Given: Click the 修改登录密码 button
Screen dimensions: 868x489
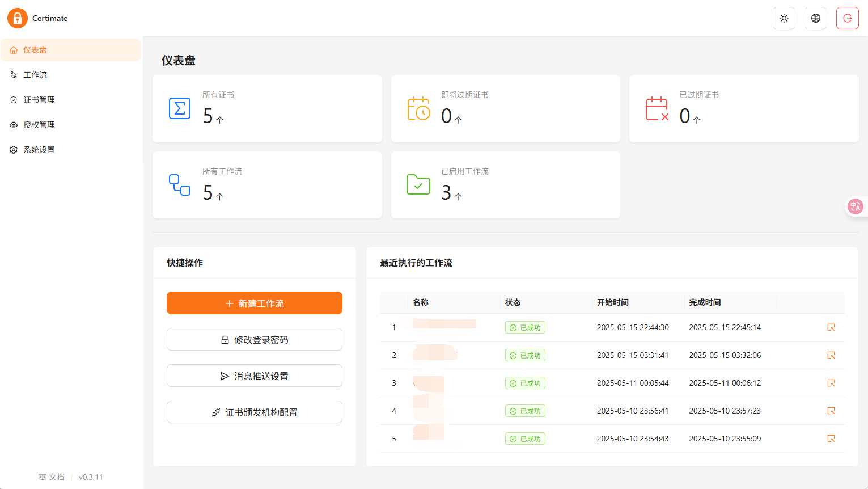Looking at the screenshot, I should click(x=255, y=339).
